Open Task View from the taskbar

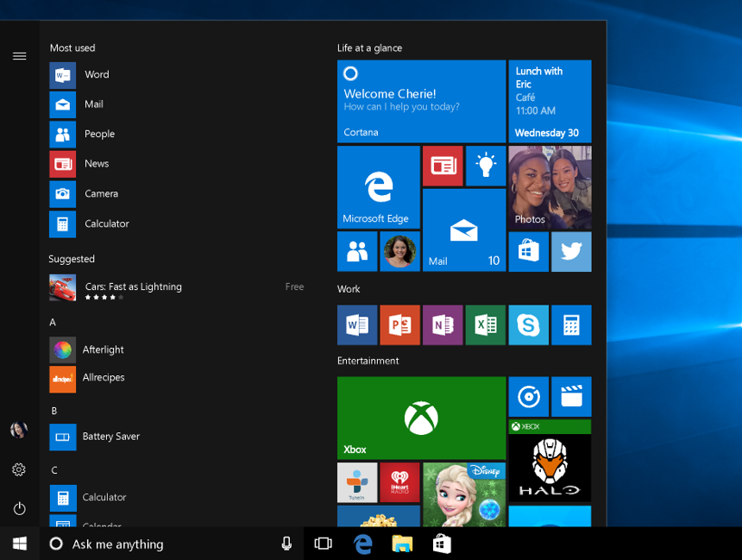[324, 544]
